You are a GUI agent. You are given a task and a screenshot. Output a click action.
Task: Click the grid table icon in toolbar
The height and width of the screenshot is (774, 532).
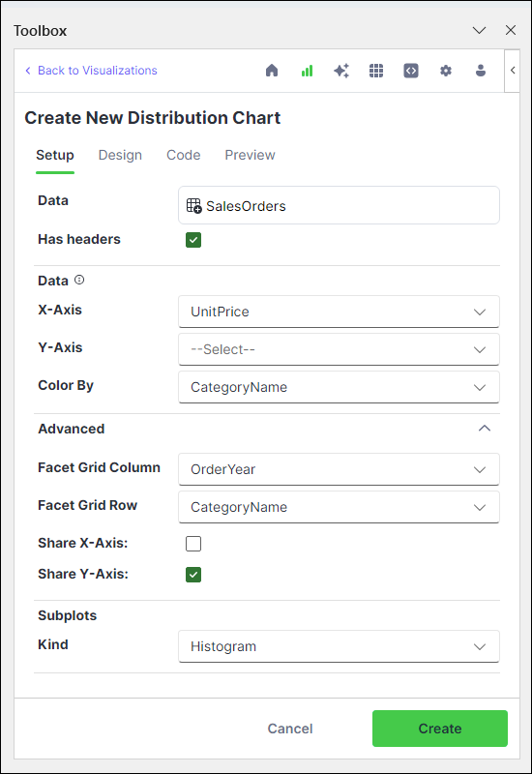tap(376, 71)
